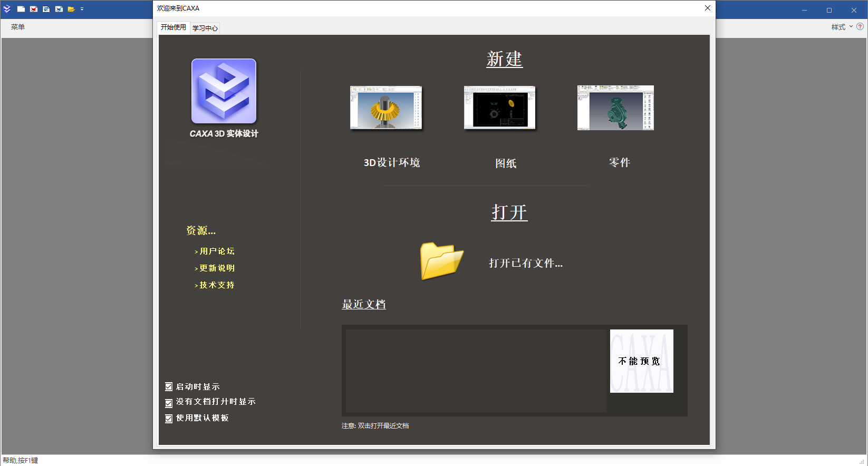Image resolution: width=868 pixels, height=466 pixels.
Task: Create a new 图纸 drawing via its thumbnail
Action: [x=499, y=108]
